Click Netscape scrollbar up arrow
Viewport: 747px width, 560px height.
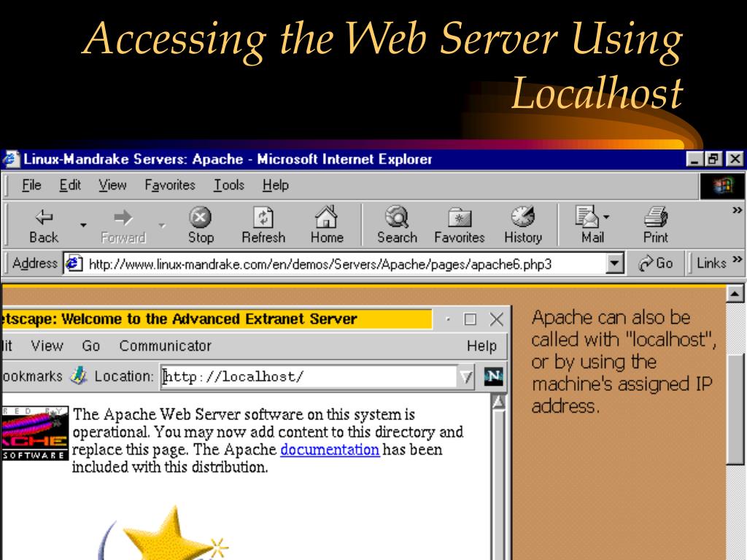(x=498, y=402)
